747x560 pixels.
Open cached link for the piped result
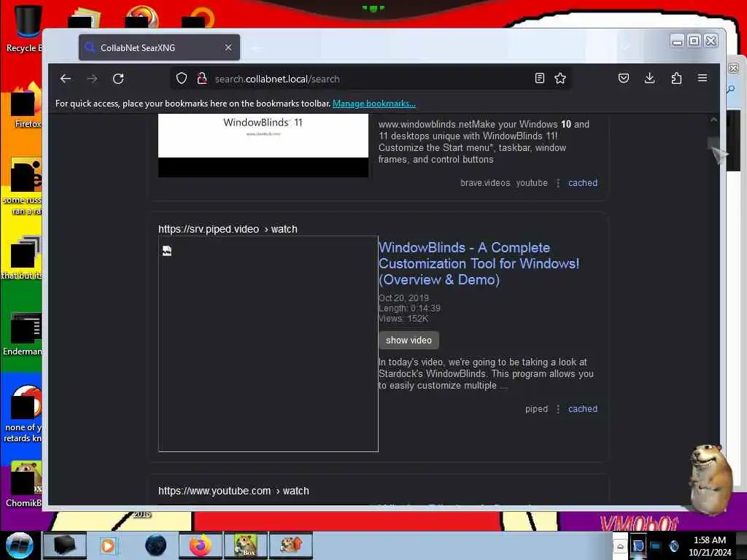[583, 408]
